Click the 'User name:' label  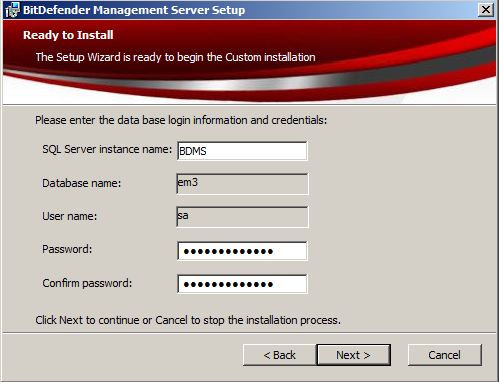click(70, 216)
